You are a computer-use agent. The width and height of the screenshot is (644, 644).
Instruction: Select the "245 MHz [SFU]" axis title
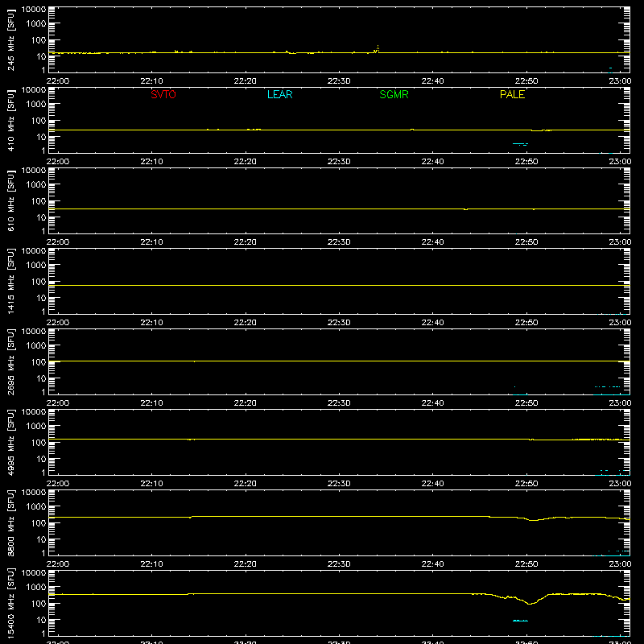(x=10, y=39)
